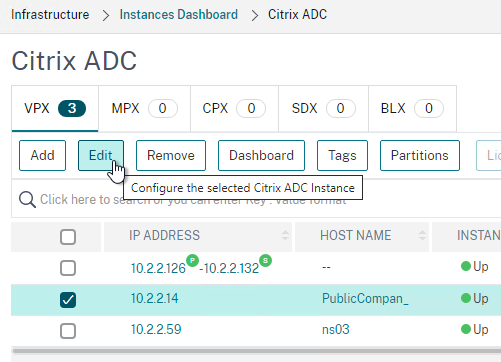Click the Up status dot for ns03

466,329
